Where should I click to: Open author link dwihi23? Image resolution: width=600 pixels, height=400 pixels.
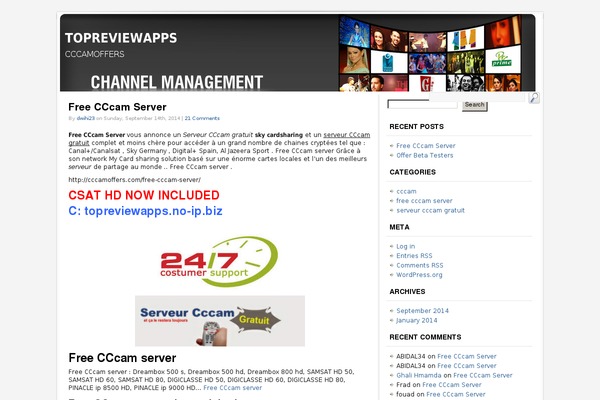coord(85,118)
